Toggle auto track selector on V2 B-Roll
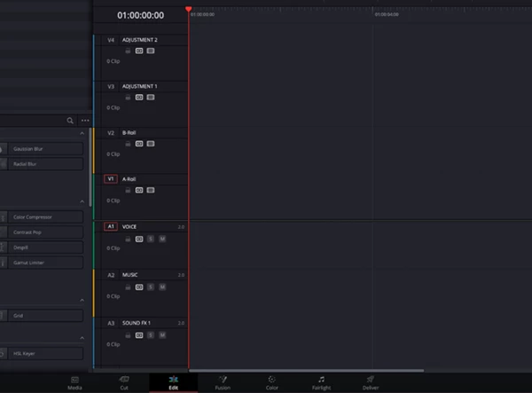The height and width of the screenshot is (393, 532). 139,144
